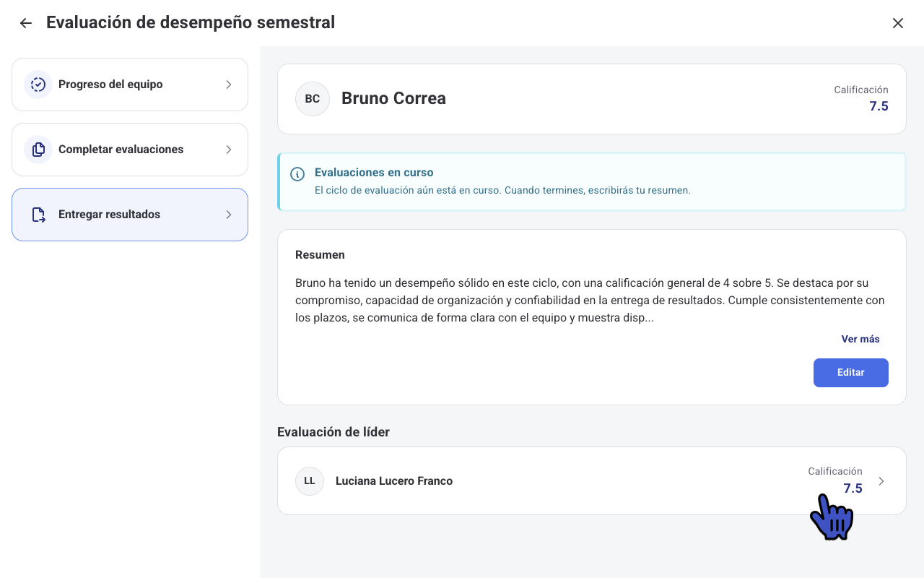Open the Progreso del equipo section
Viewport: 924px width, 578px height.
coord(130,85)
